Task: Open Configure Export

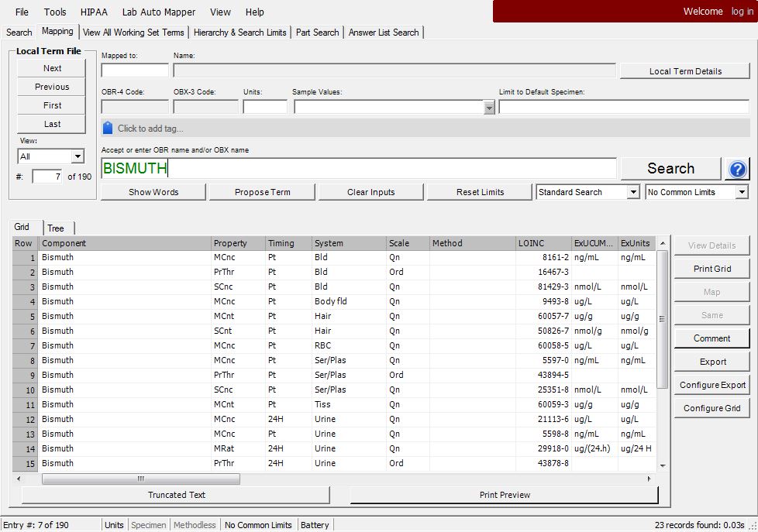Action: (712, 385)
